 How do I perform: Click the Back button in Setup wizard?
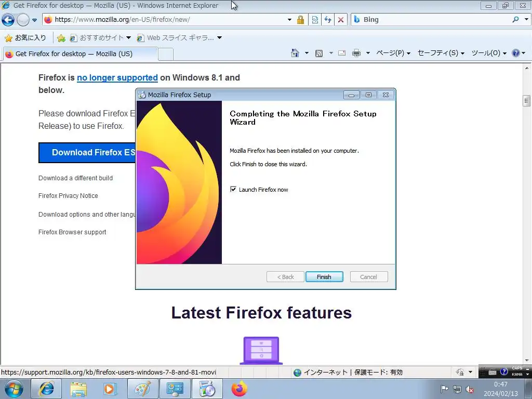[x=285, y=277]
